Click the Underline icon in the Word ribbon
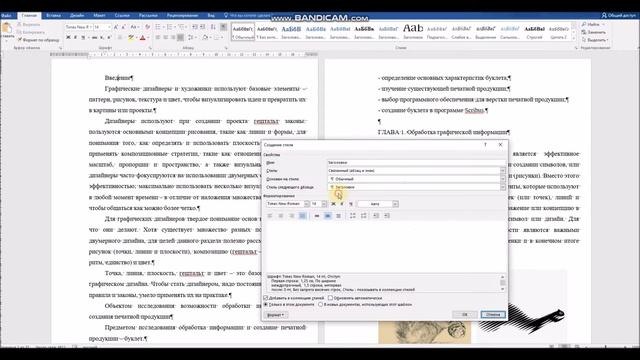 pos(83,38)
